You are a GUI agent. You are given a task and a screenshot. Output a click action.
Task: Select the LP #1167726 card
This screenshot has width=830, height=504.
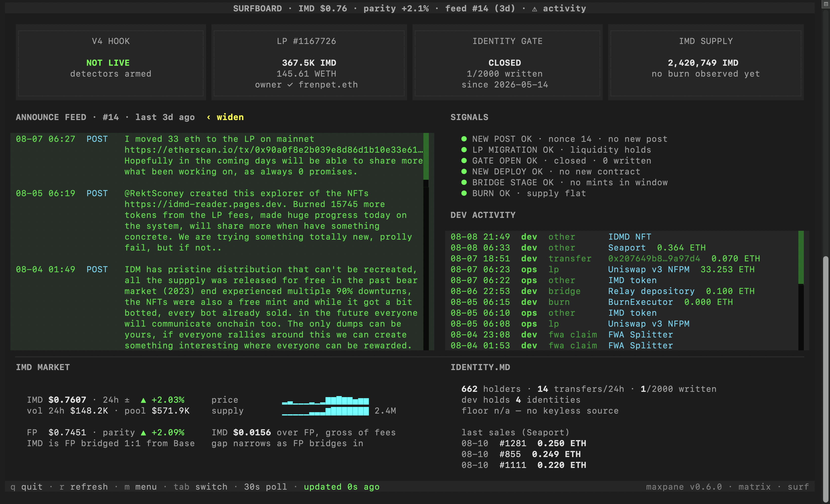point(309,62)
